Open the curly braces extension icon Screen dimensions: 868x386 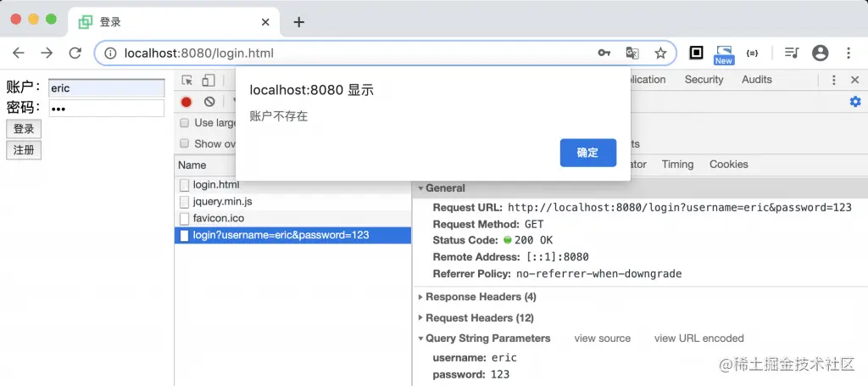(x=752, y=53)
